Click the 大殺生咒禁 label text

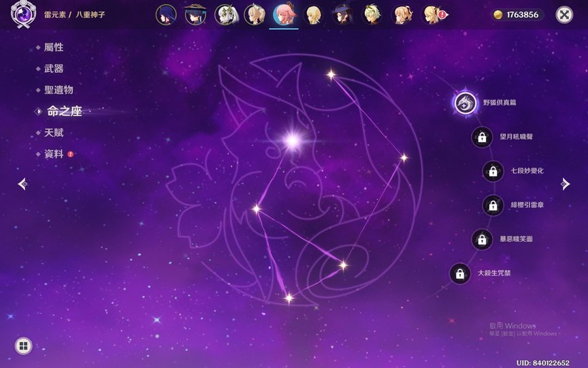click(494, 273)
